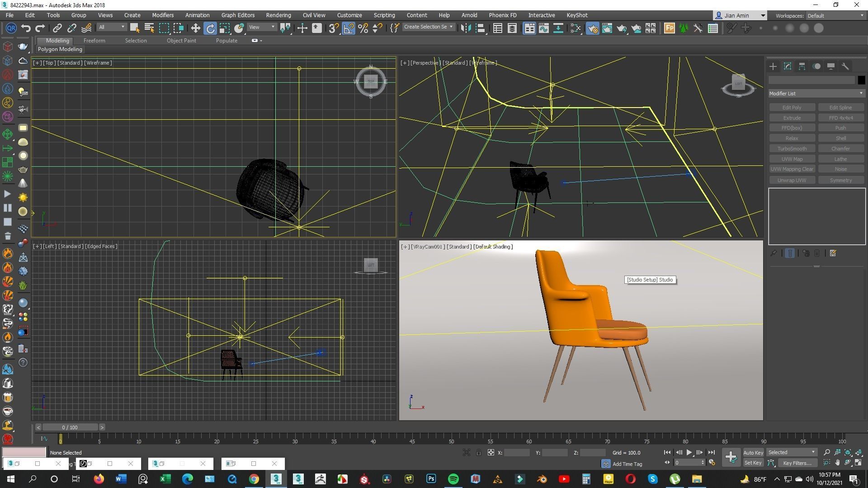Image resolution: width=868 pixels, height=488 pixels.
Task: Click Polygon Modeling panel label
Action: [60, 49]
